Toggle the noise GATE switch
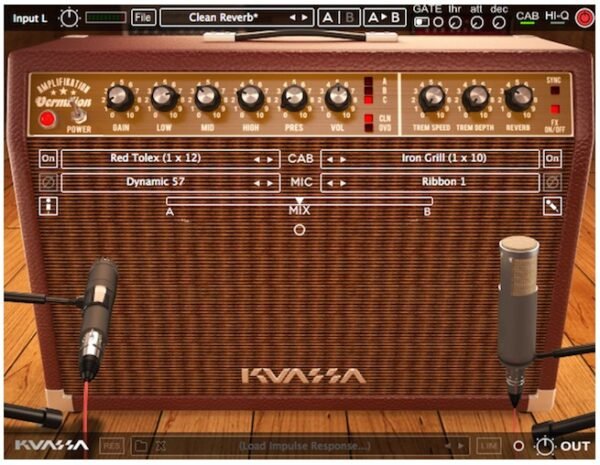 [x=422, y=23]
